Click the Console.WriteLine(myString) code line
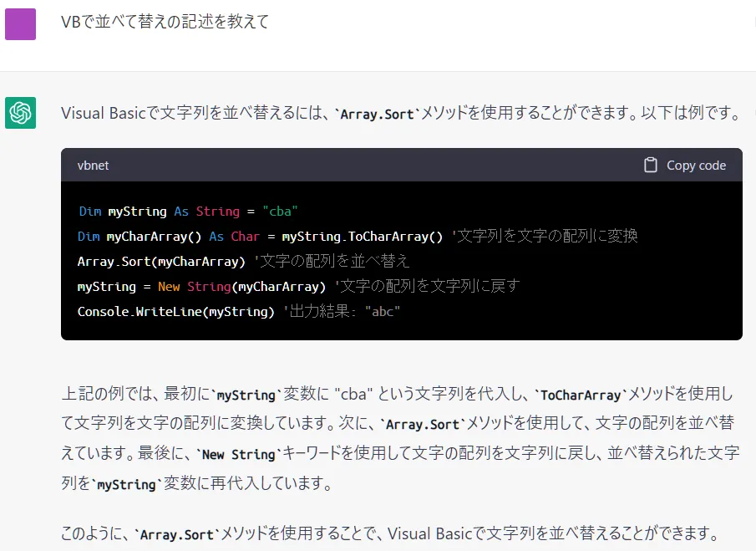 pyautogui.click(x=175, y=312)
